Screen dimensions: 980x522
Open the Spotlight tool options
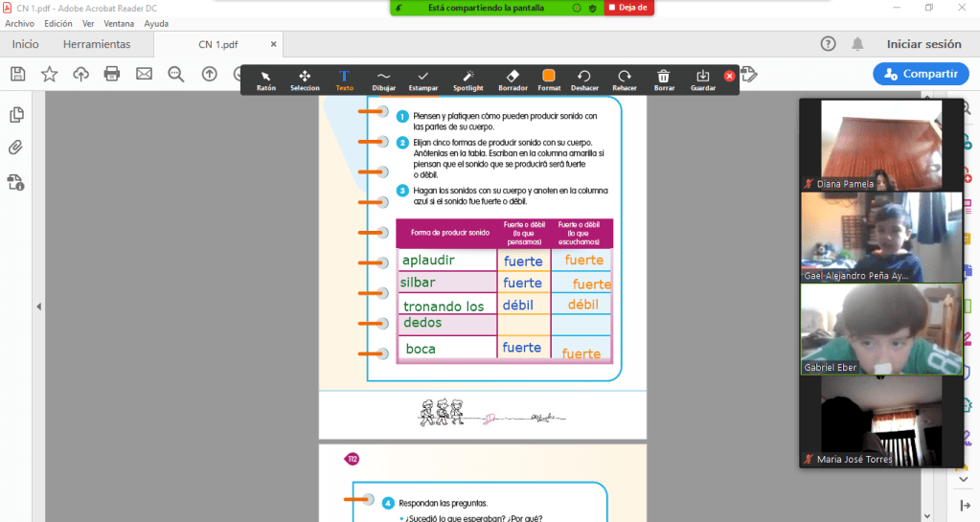[x=468, y=79]
